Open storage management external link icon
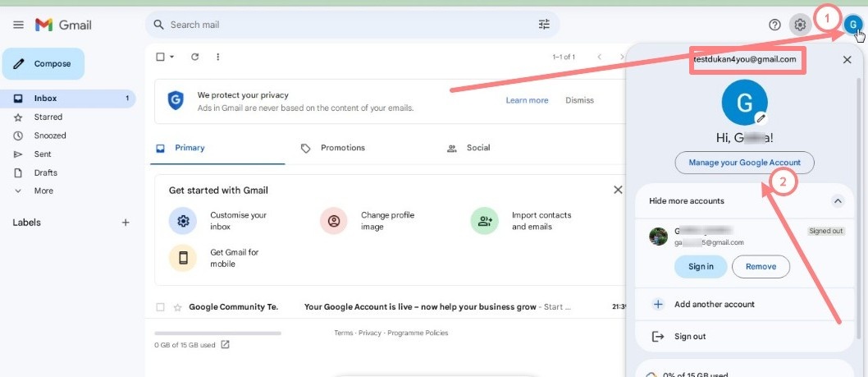This screenshot has width=868, height=377. 225,344
